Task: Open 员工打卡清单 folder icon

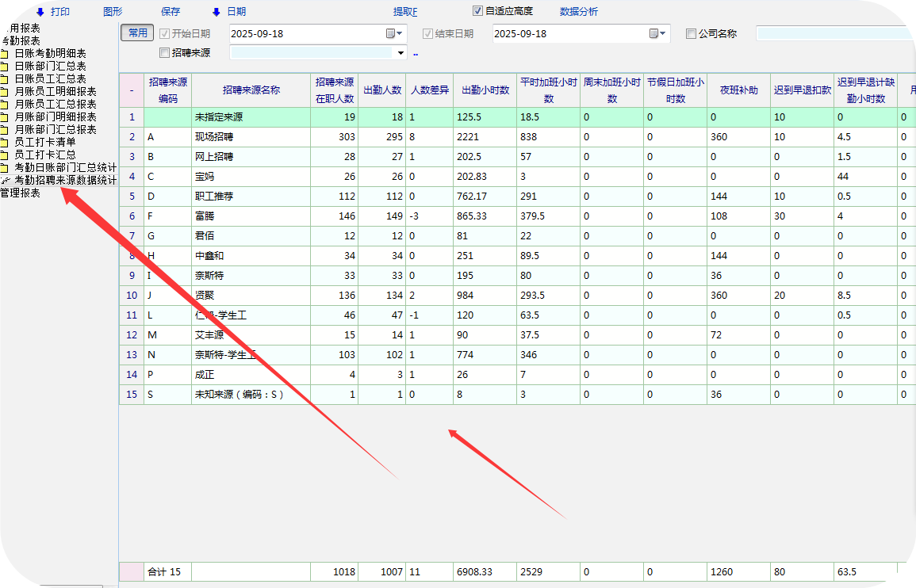Action: 6,143
